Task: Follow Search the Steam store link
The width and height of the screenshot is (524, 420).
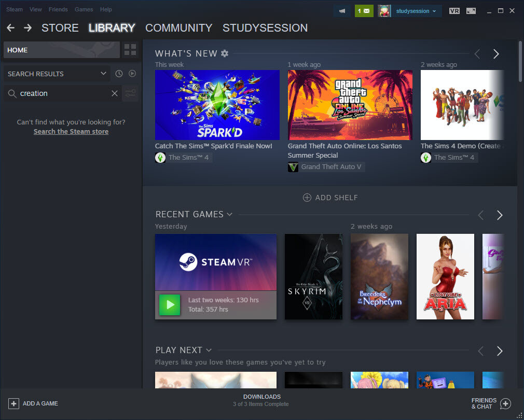Action: click(x=71, y=132)
